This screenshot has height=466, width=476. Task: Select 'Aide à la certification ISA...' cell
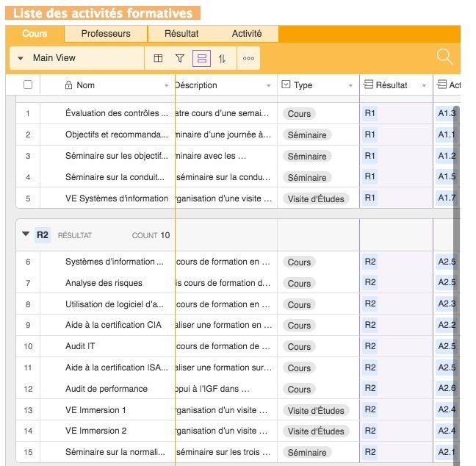coord(107,368)
